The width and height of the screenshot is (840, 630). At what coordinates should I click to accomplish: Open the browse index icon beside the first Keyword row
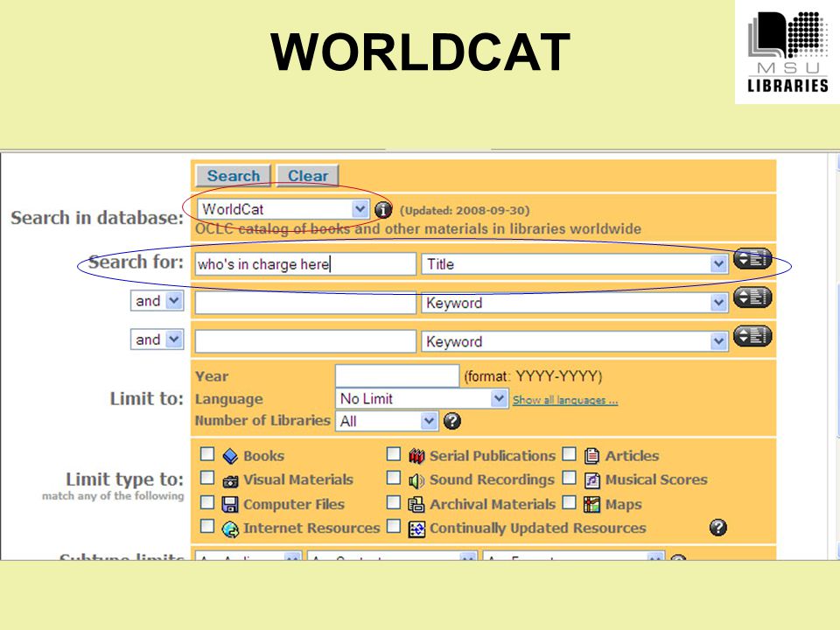coord(752,297)
